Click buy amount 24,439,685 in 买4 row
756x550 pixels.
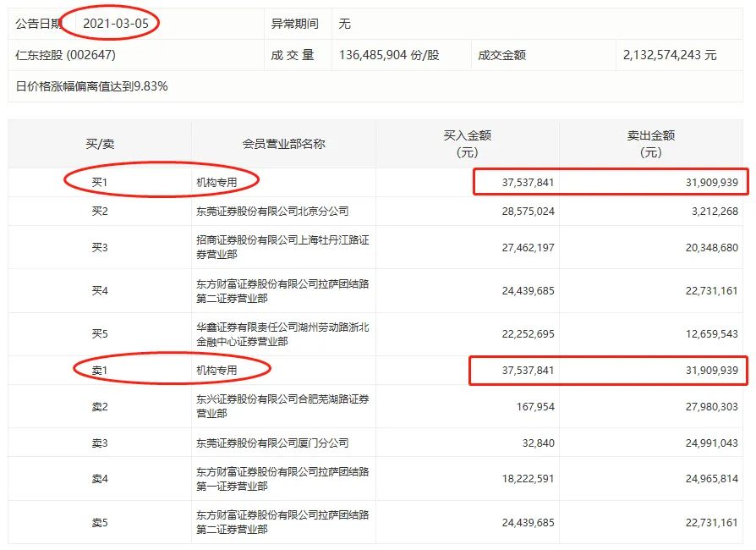(x=528, y=291)
